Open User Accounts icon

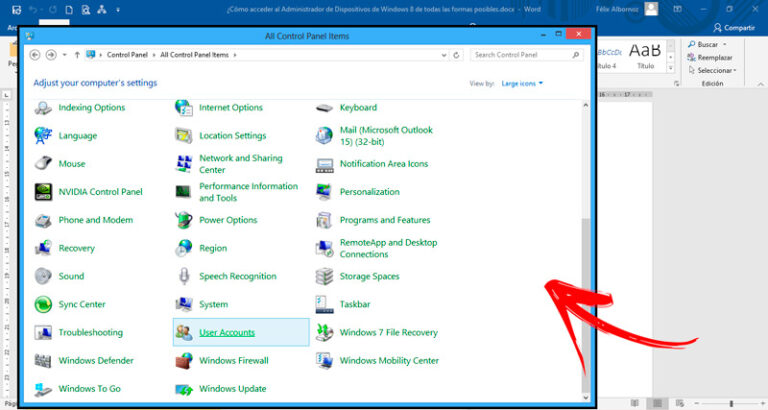pos(184,333)
